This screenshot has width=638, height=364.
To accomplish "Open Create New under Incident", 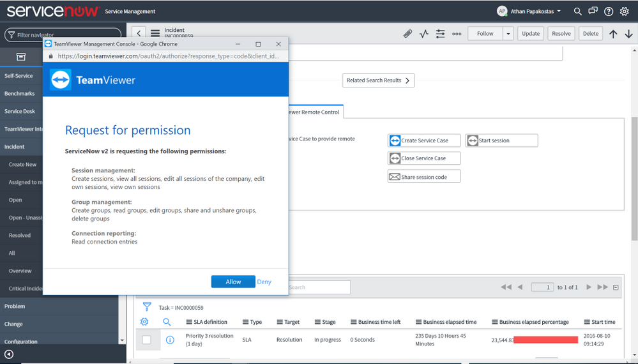I will click(x=22, y=164).
